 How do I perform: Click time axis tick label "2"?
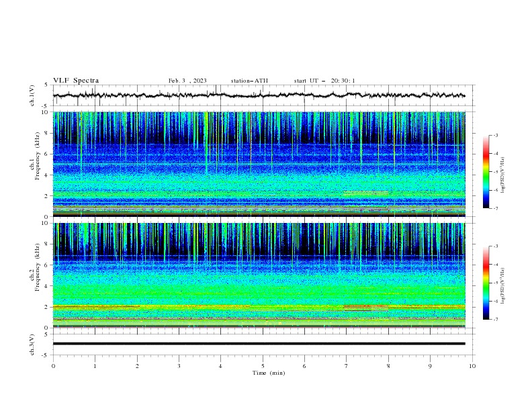tap(137, 366)
